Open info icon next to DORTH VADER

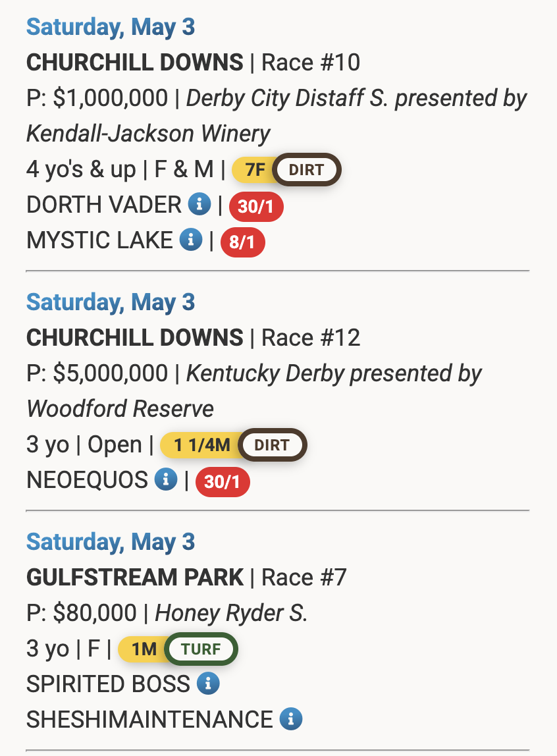coord(199,204)
